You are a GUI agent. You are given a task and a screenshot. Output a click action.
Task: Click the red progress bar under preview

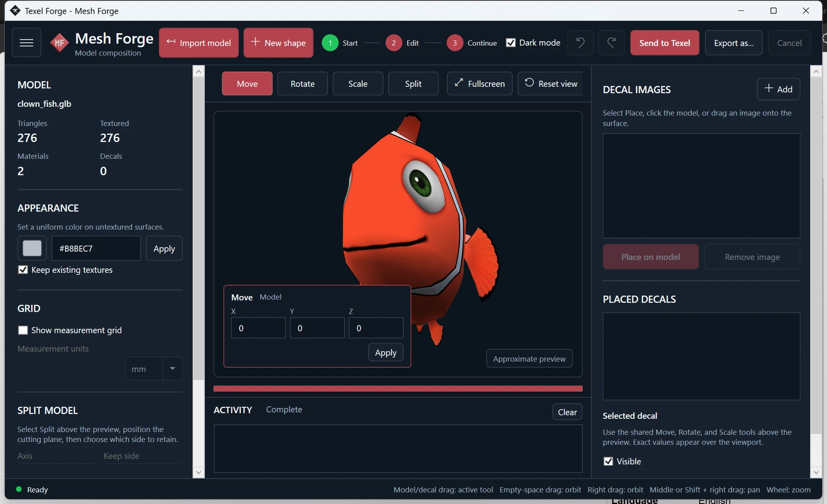point(398,389)
